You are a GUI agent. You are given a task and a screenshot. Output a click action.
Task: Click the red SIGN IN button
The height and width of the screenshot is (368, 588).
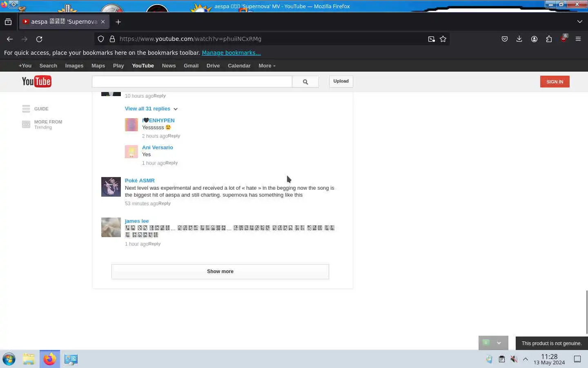coord(555,82)
